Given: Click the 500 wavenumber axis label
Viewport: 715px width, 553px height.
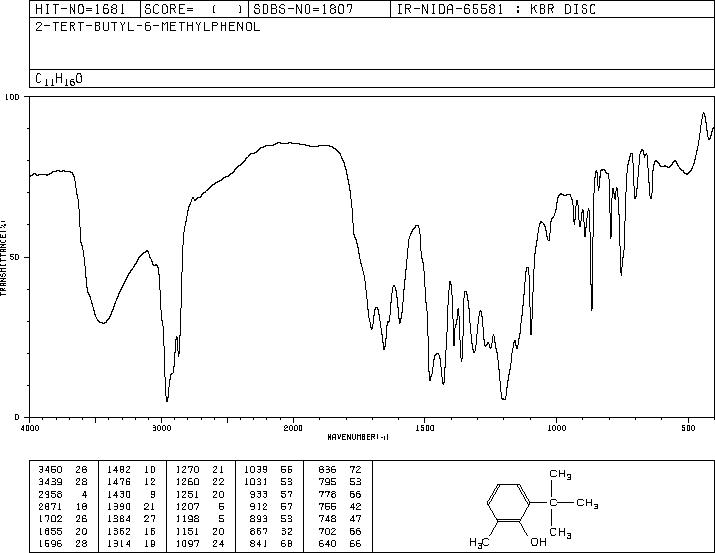Looking at the screenshot, I should pos(688,428).
